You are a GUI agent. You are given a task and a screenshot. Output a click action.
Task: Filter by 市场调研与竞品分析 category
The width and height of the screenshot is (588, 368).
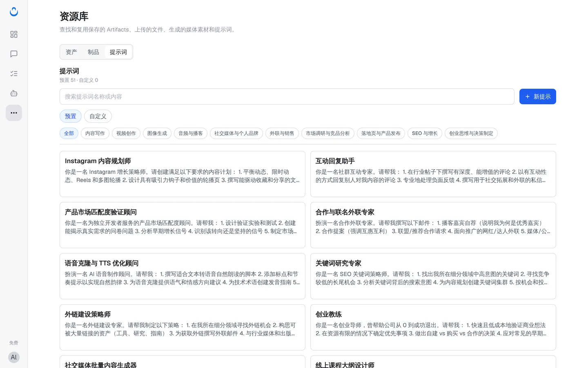pyautogui.click(x=328, y=133)
